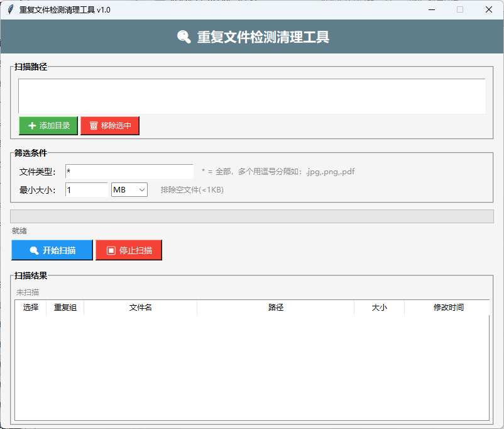Click inside the 扫描路径 list box

click(x=252, y=96)
